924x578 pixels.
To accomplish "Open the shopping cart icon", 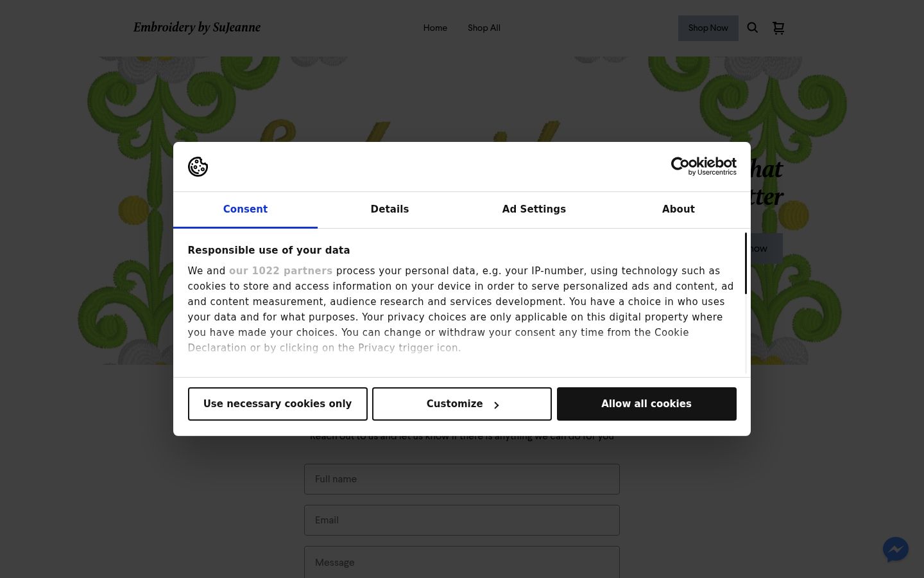I will (x=778, y=28).
